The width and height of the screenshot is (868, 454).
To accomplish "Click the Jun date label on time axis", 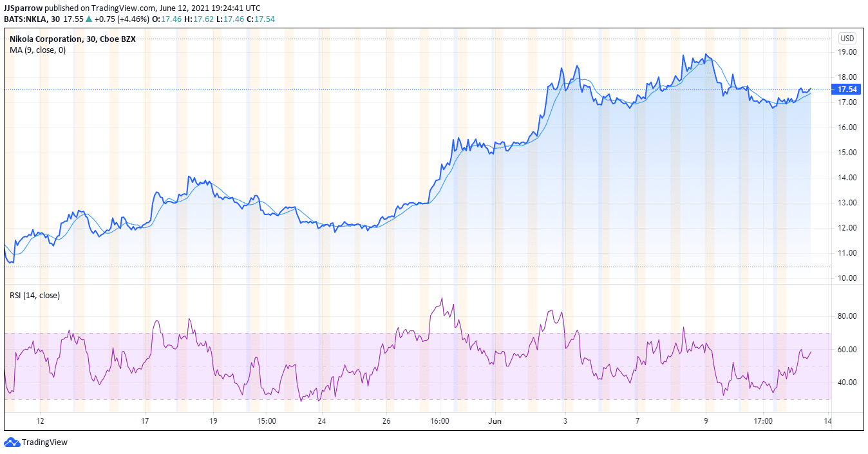I will tap(495, 421).
